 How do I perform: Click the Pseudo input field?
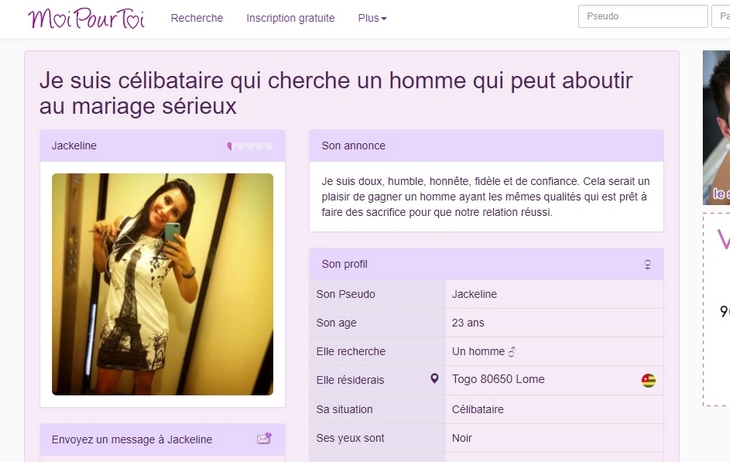click(x=643, y=17)
